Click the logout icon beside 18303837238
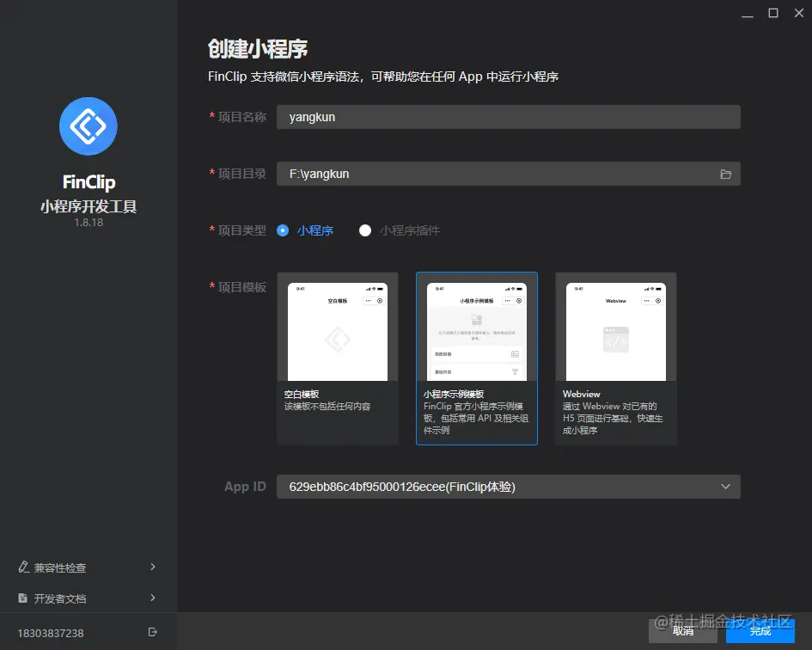Screen dimensions: 812x650 153,632
